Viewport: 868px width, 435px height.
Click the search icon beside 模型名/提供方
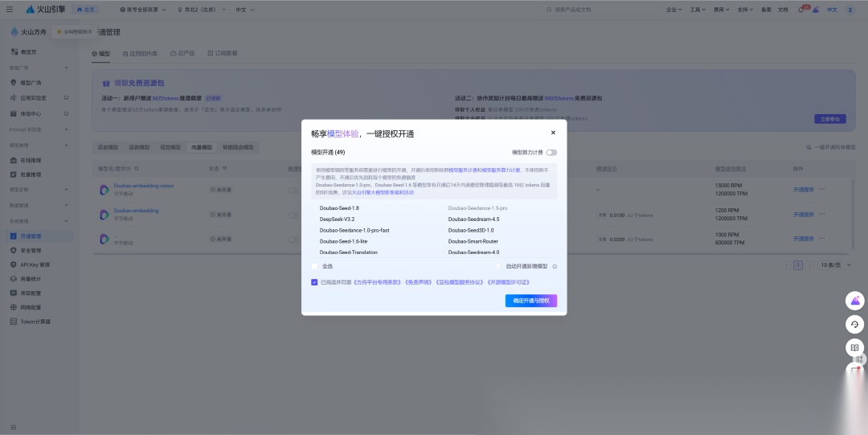pyautogui.click(x=137, y=169)
